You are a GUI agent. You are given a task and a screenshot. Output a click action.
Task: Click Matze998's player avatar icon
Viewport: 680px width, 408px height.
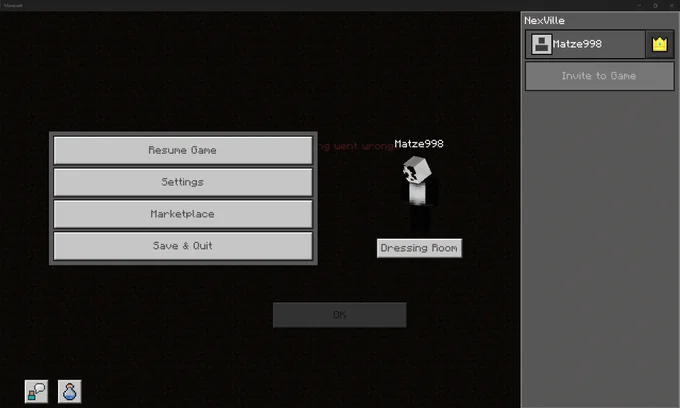pyautogui.click(x=541, y=44)
